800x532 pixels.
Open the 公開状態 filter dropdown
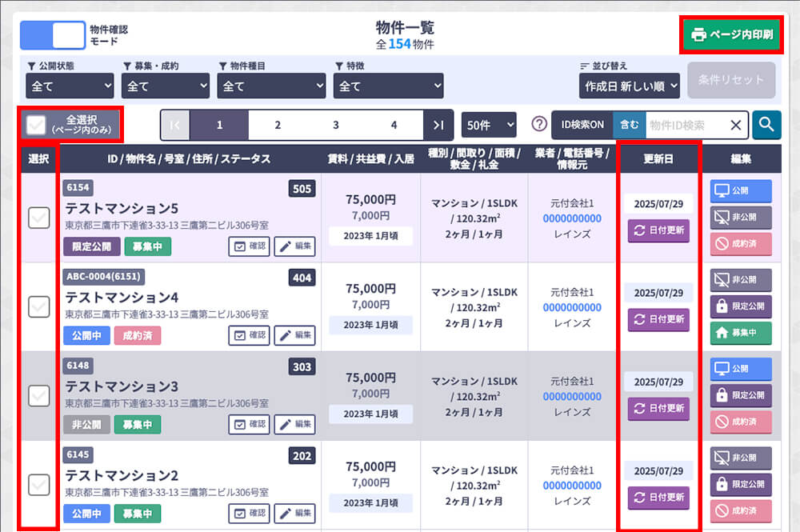tap(70, 86)
